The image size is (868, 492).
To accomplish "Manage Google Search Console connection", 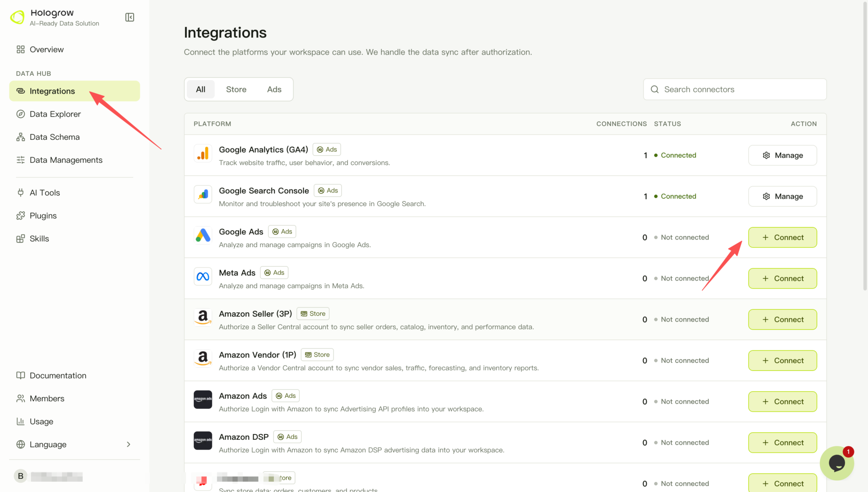I will (x=782, y=197).
